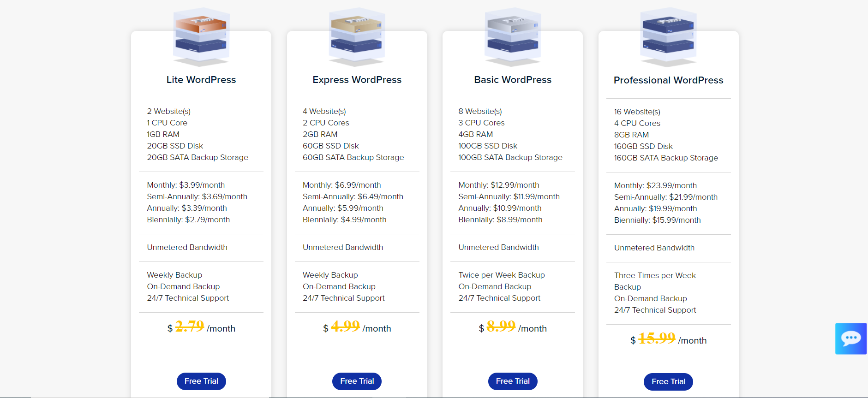Start Free Trial for Express WordPress
This screenshot has height=398, width=868.
coord(357,381)
